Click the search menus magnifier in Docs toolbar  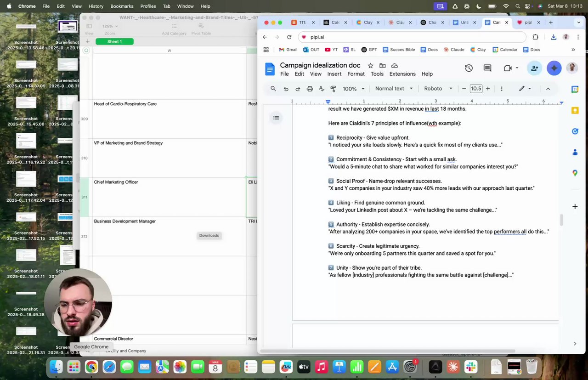click(x=273, y=89)
